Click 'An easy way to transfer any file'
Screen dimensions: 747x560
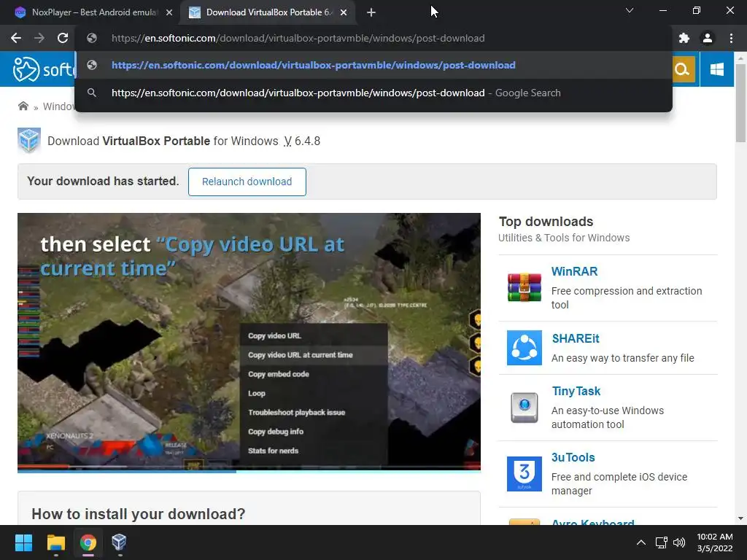pos(622,358)
